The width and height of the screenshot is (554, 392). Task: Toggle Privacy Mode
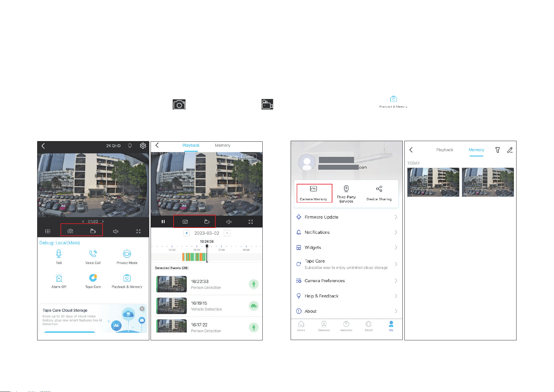pos(127,257)
